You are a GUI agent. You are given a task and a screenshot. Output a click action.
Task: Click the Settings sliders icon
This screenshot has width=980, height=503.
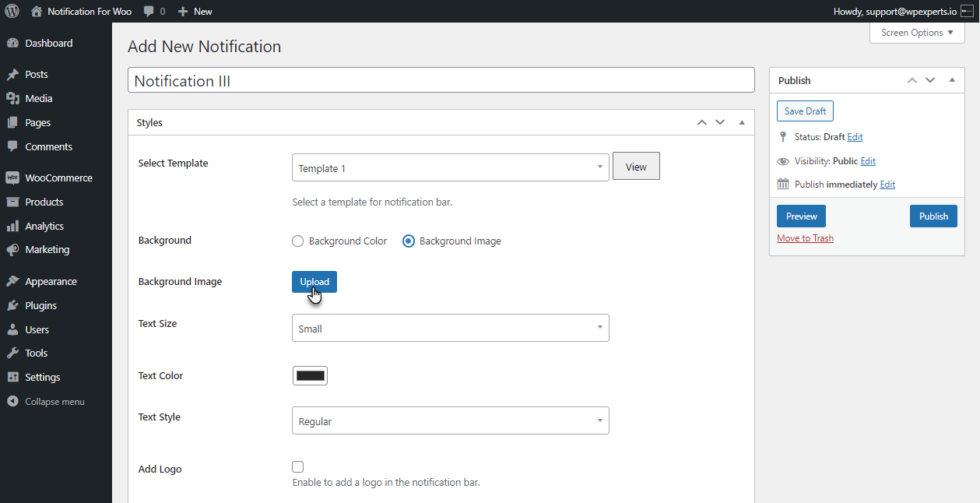12,377
